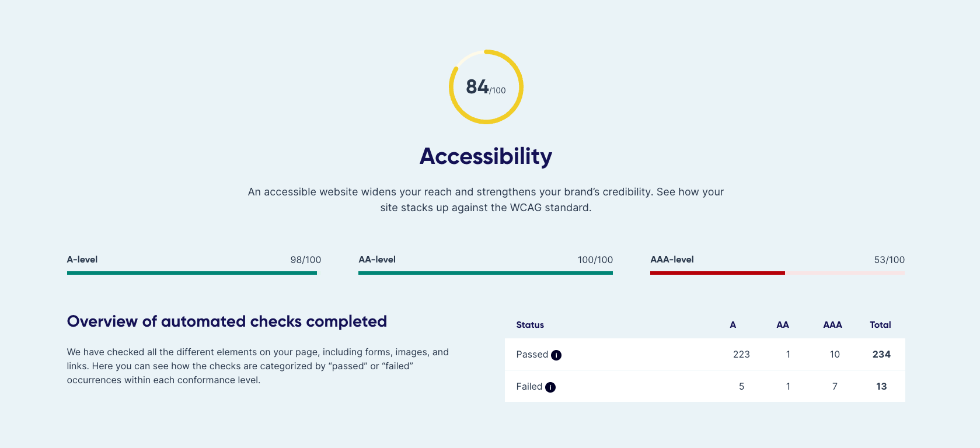Click the Status column header
The width and height of the screenshot is (980, 448).
[x=530, y=325]
